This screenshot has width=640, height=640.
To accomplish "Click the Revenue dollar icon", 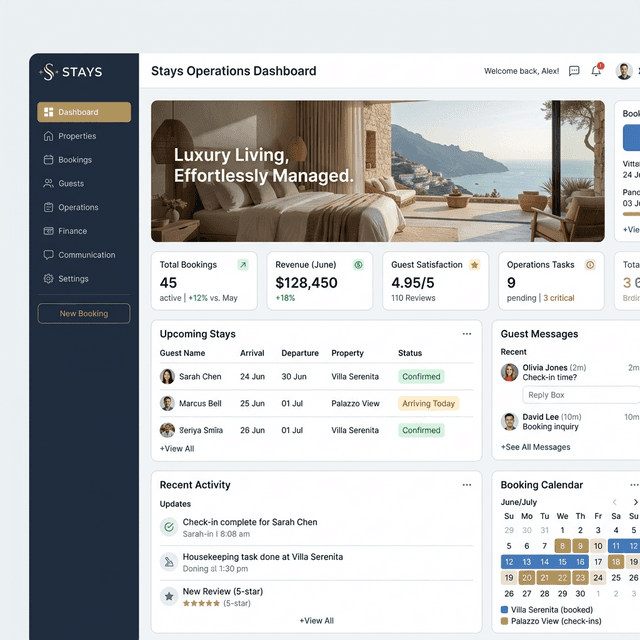I will tap(358, 265).
